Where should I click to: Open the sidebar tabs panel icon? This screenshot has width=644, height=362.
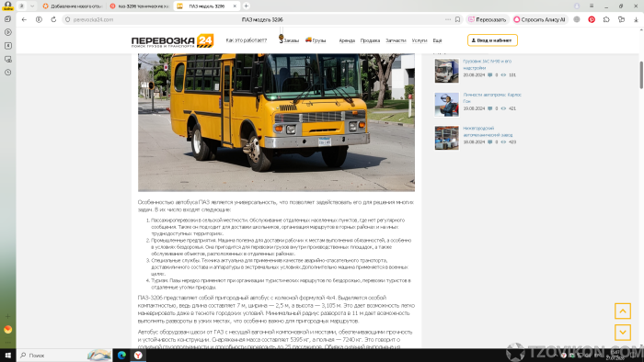(7, 19)
